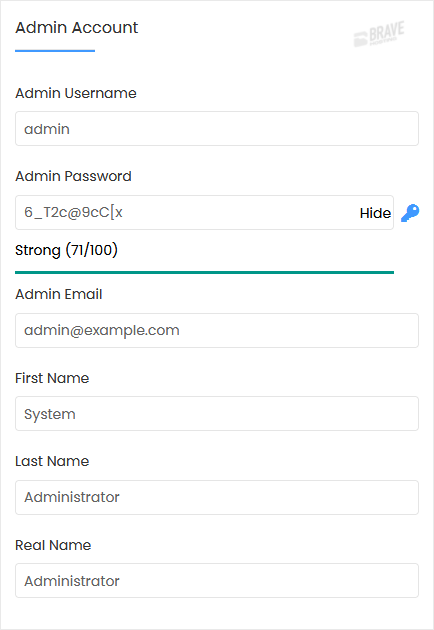The width and height of the screenshot is (434, 630).
Task: Click into the First Name field
Action: [217, 414]
